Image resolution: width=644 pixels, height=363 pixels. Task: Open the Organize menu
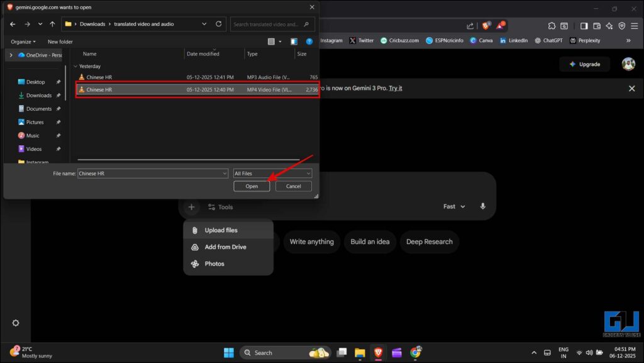tap(23, 41)
